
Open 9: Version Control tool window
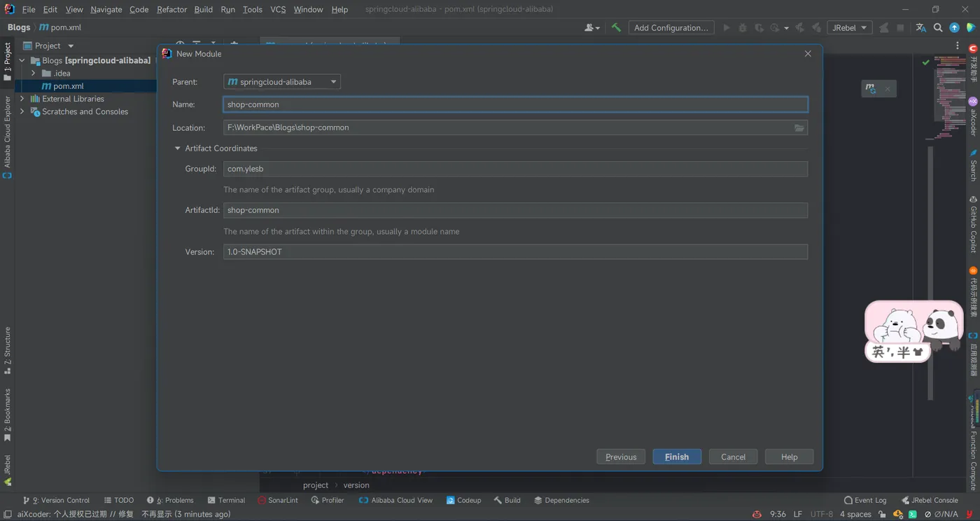pyautogui.click(x=56, y=500)
